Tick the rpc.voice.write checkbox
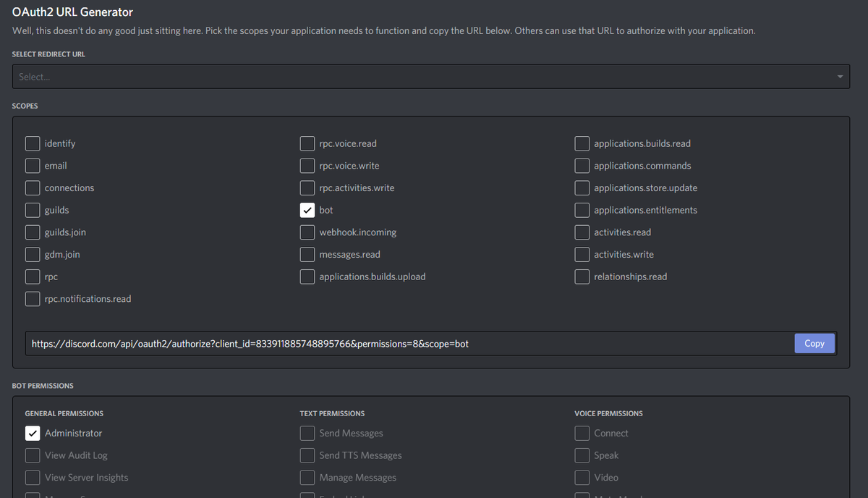 coord(307,166)
